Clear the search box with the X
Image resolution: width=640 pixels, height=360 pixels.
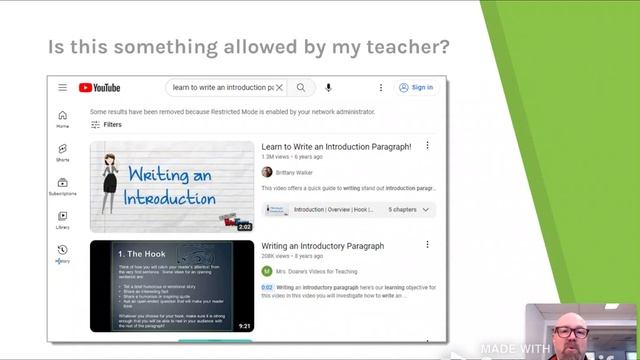279,87
